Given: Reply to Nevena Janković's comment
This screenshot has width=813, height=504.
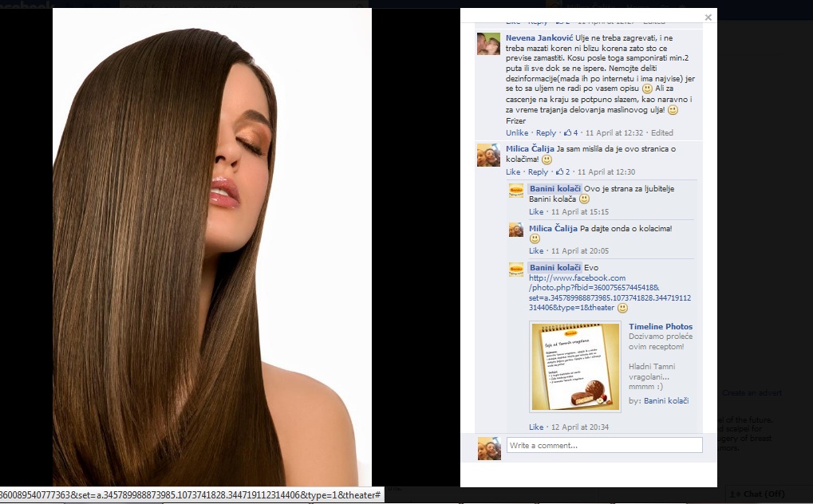Looking at the screenshot, I should click(546, 132).
